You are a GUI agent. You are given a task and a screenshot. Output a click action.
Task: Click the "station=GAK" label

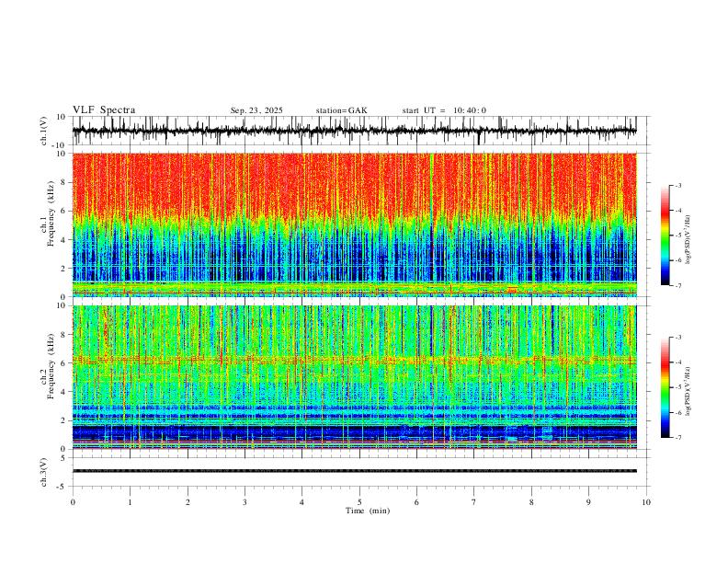coord(342,110)
